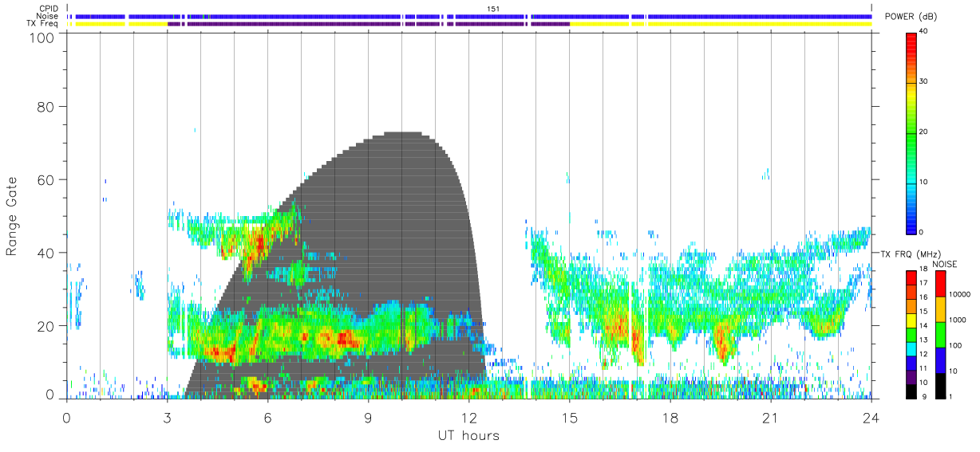Click the yellow and purple TX Freq strip
This screenshot has width=980, height=452.
coord(469,24)
